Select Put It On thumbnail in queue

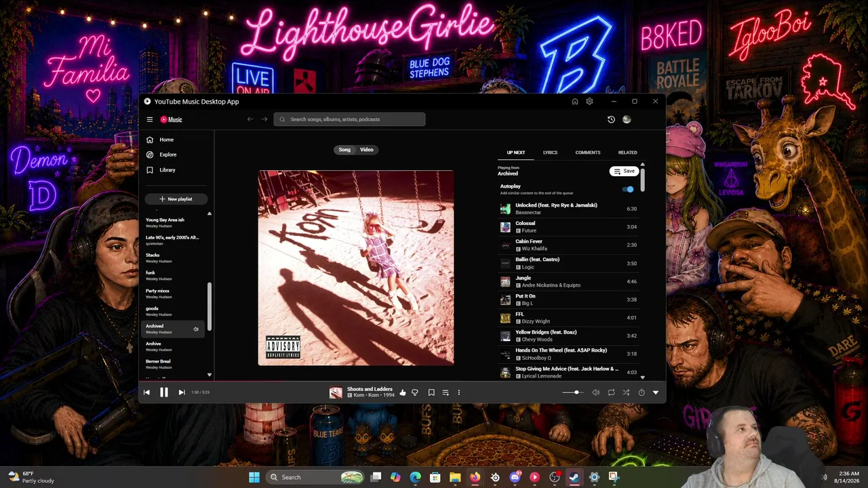pos(505,300)
